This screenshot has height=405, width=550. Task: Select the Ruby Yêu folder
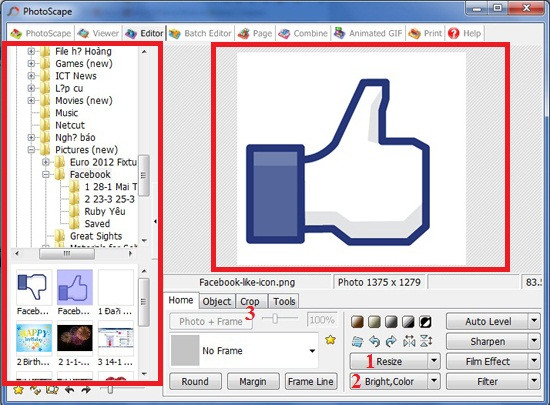point(105,211)
